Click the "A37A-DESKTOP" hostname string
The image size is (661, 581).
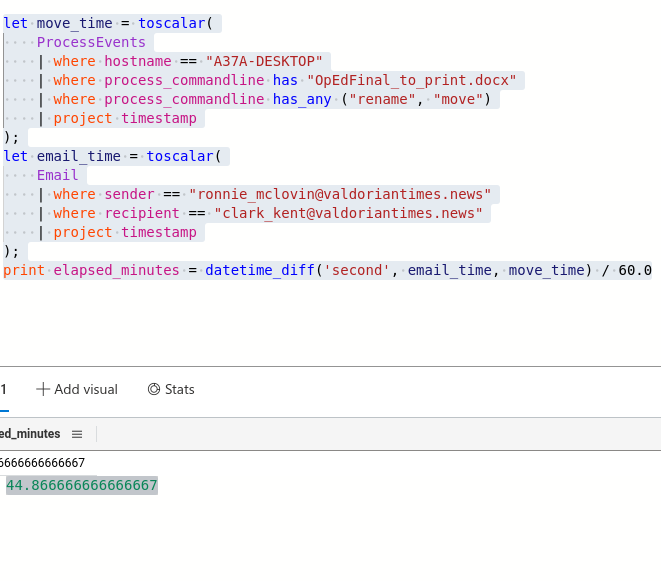coord(264,61)
